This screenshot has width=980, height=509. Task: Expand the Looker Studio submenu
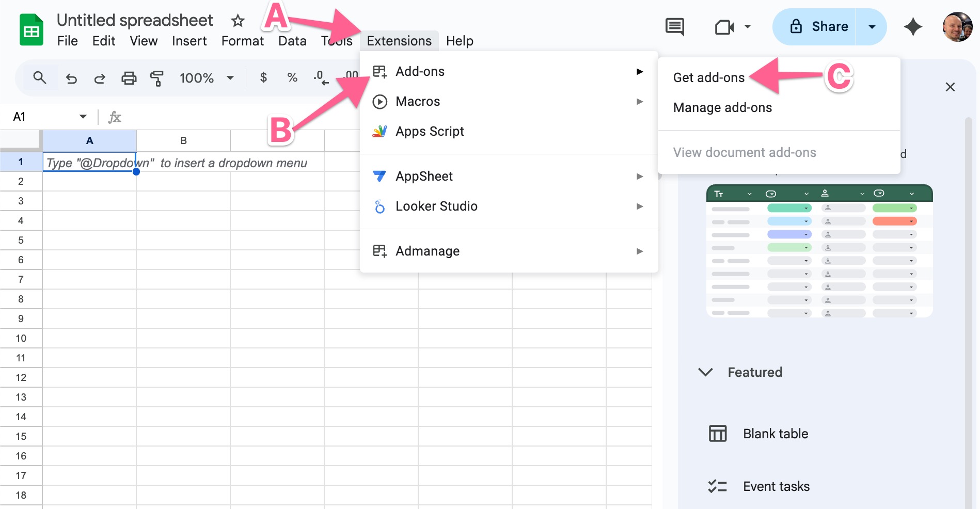point(509,206)
